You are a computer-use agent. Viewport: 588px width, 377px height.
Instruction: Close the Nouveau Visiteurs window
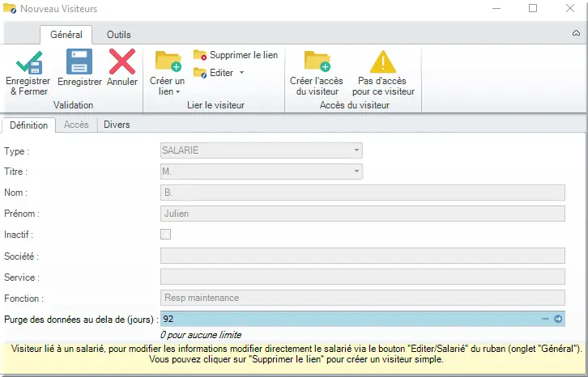[570, 8]
